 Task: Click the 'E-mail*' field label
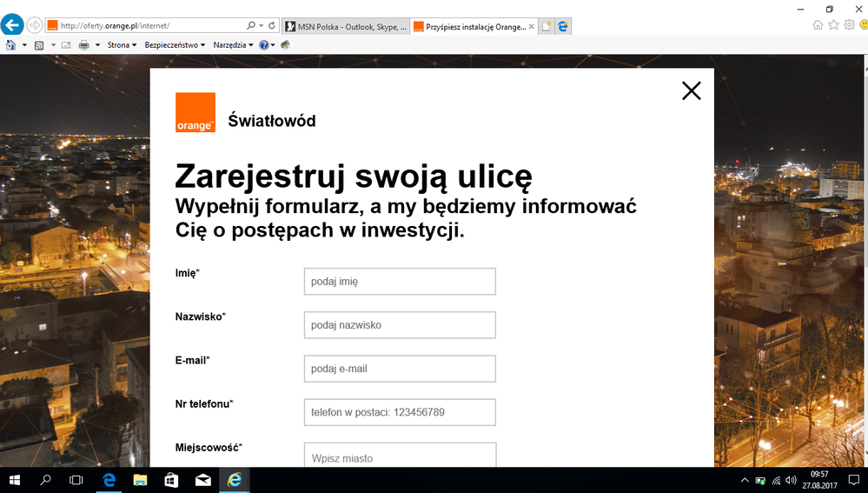point(193,360)
